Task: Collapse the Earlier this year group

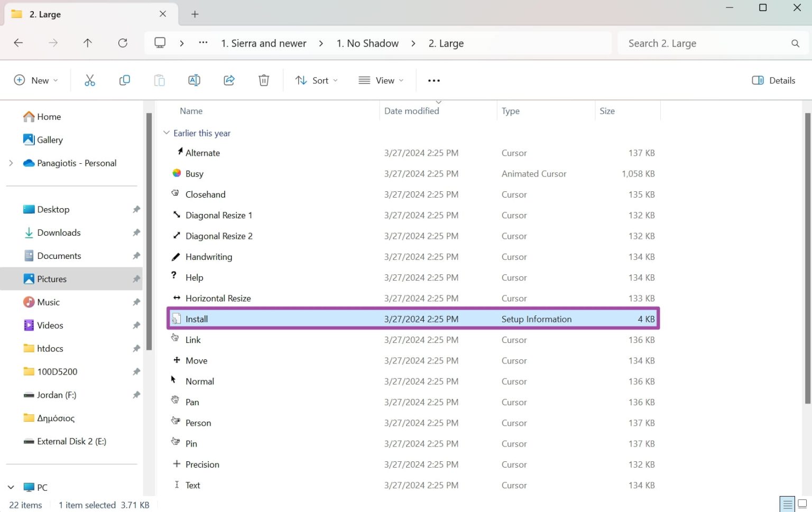Action: 166,133
